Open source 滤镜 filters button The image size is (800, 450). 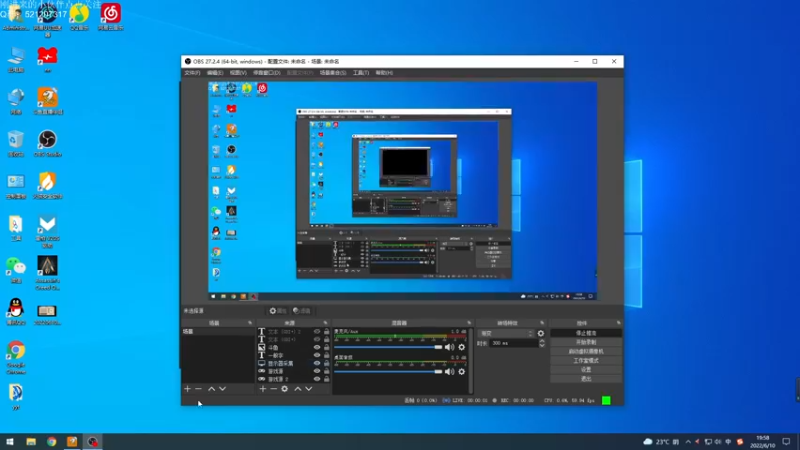point(302,311)
